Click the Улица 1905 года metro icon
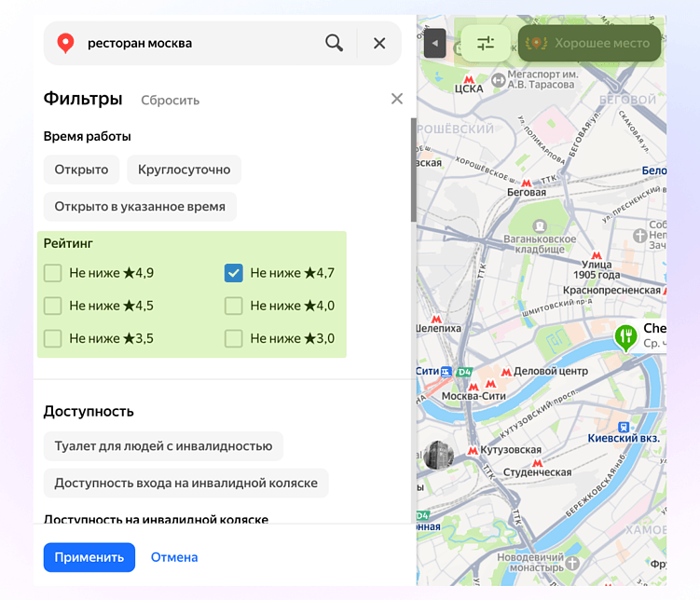 click(597, 255)
